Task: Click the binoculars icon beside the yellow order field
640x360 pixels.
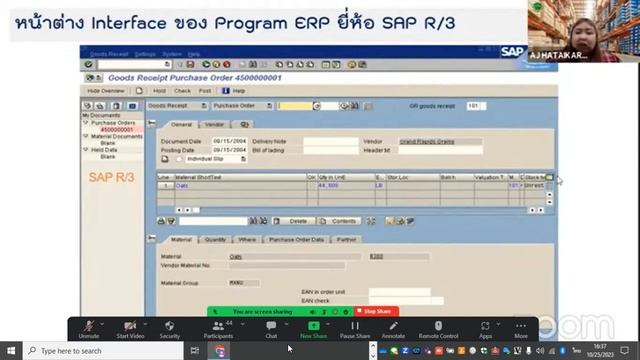Action: [355, 106]
